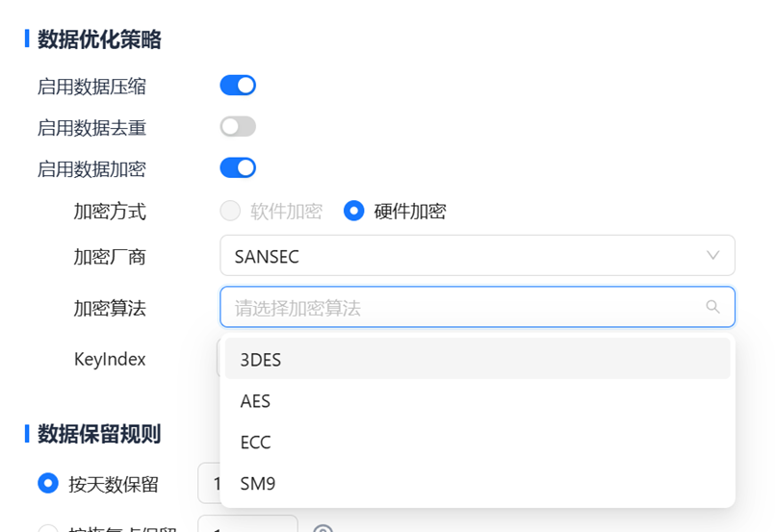The height and width of the screenshot is (532, 775).
Task: Click the search icon in 加密算法 field
Action: (712, 308)
